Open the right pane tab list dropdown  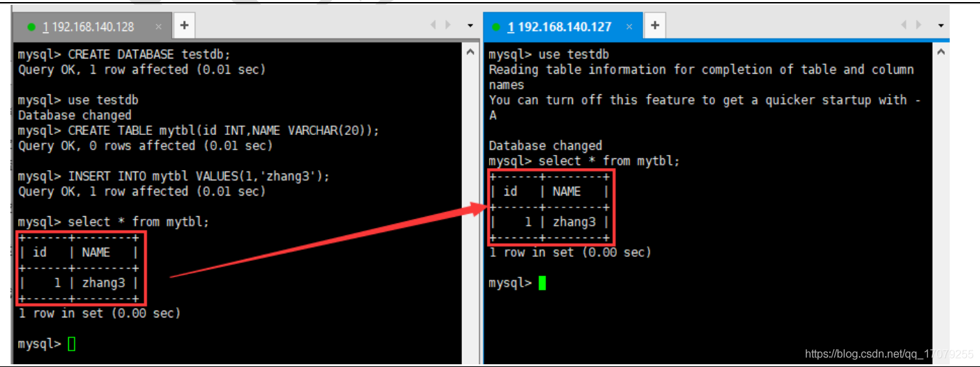pyautogui.click(x=941, y=26)
